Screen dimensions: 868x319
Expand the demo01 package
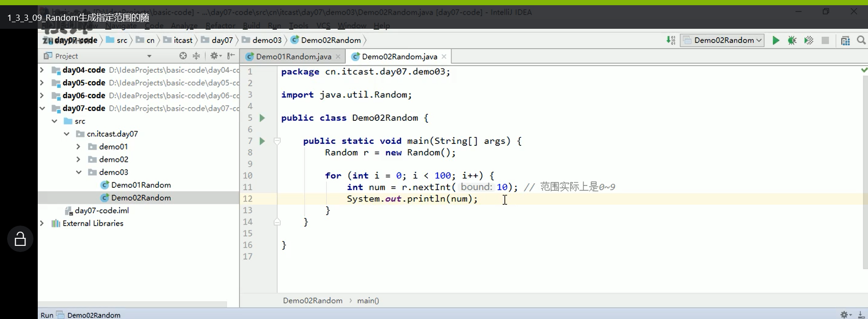[79, 147]
